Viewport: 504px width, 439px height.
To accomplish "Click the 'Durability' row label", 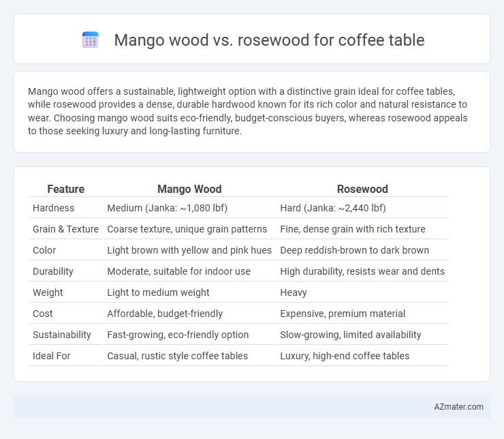I will pyautogui.click(x=52, y=271).
